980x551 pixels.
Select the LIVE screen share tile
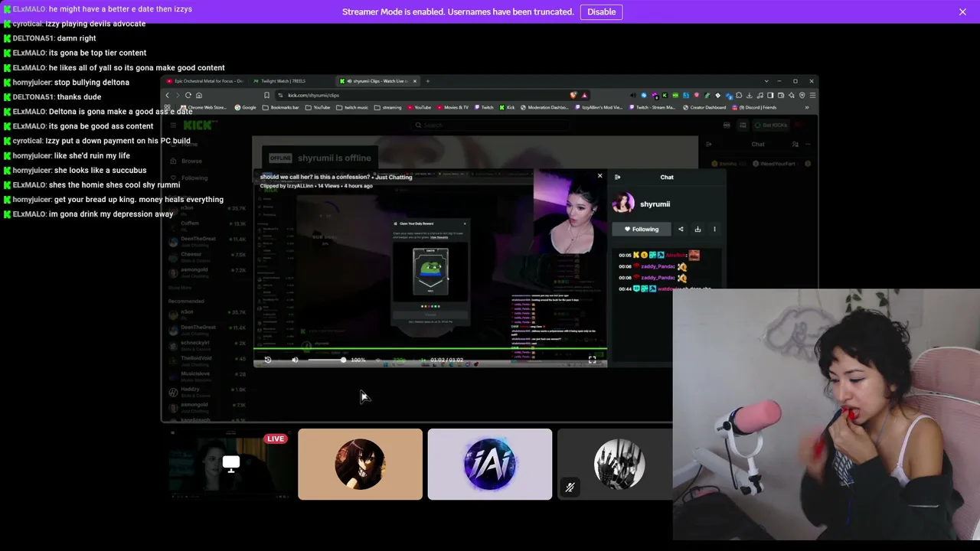click(230, 464)
